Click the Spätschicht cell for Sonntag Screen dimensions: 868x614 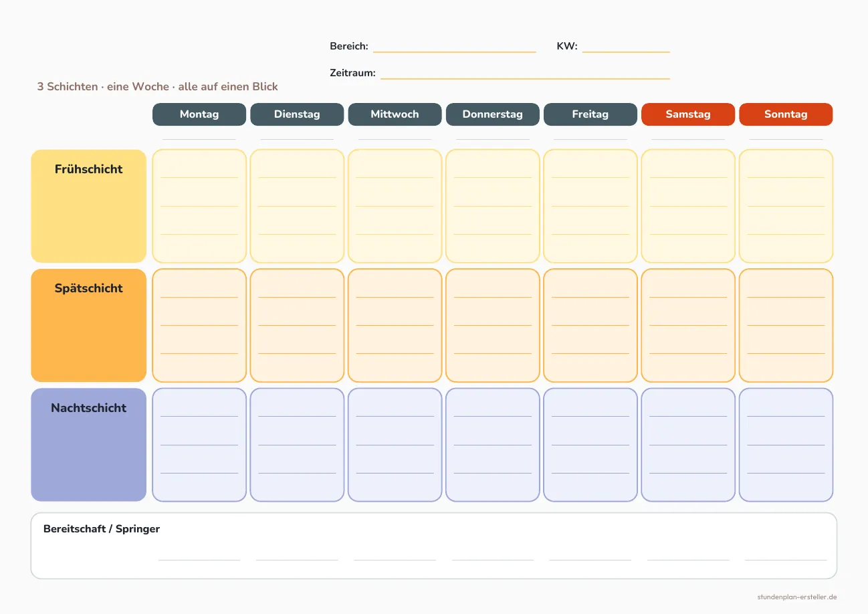tap(786, 325)
